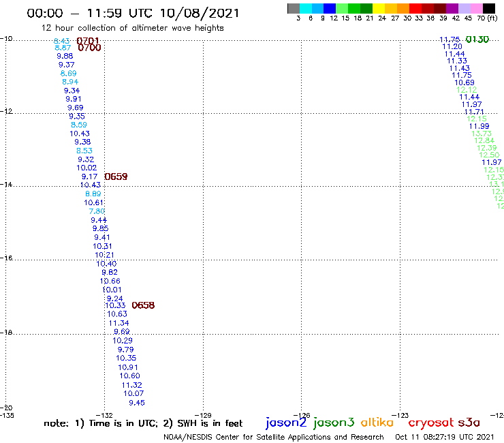Click the wave height value 11.32
Viewport: 504px width, 443px height.
[131, 385]
